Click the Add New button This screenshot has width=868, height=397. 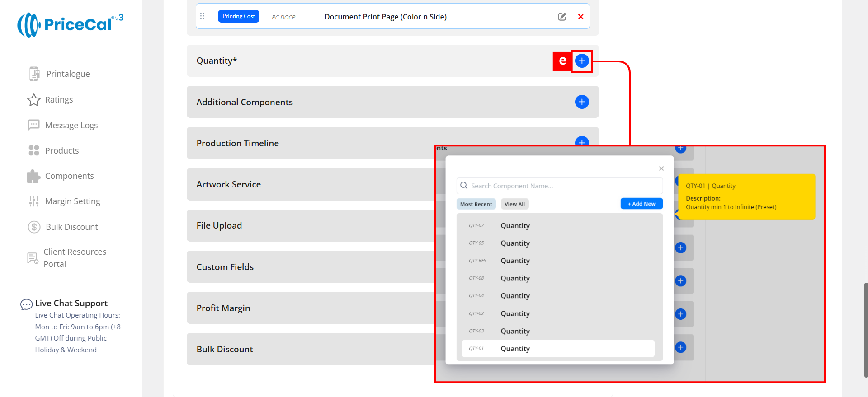(641, 204)
